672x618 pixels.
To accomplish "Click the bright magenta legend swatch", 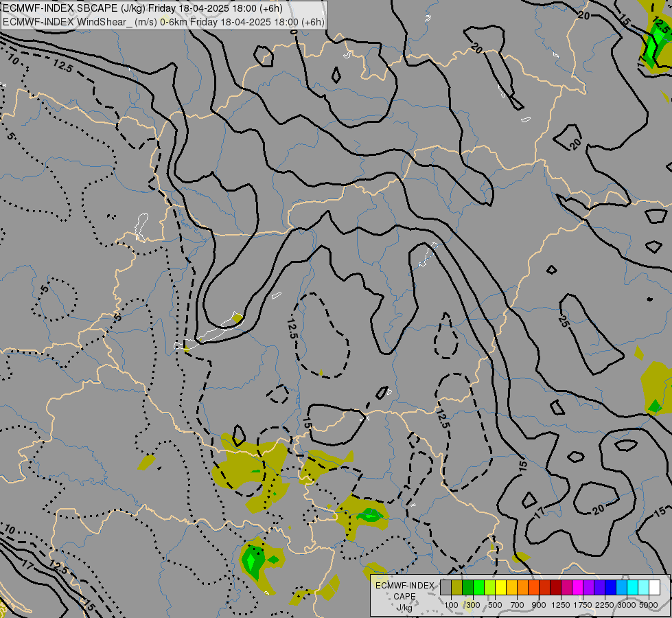I will click(578, 588).
